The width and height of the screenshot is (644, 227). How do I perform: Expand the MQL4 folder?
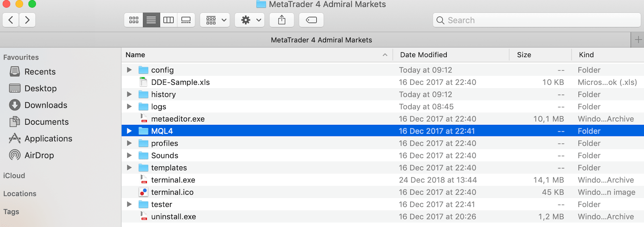click(129, 131)
